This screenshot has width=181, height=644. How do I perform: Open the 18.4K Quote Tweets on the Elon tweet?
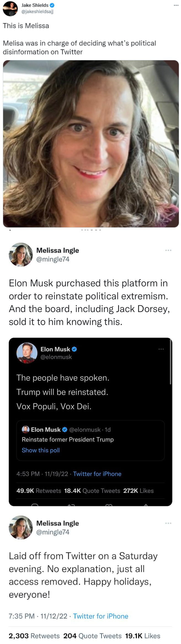point(92,490)
